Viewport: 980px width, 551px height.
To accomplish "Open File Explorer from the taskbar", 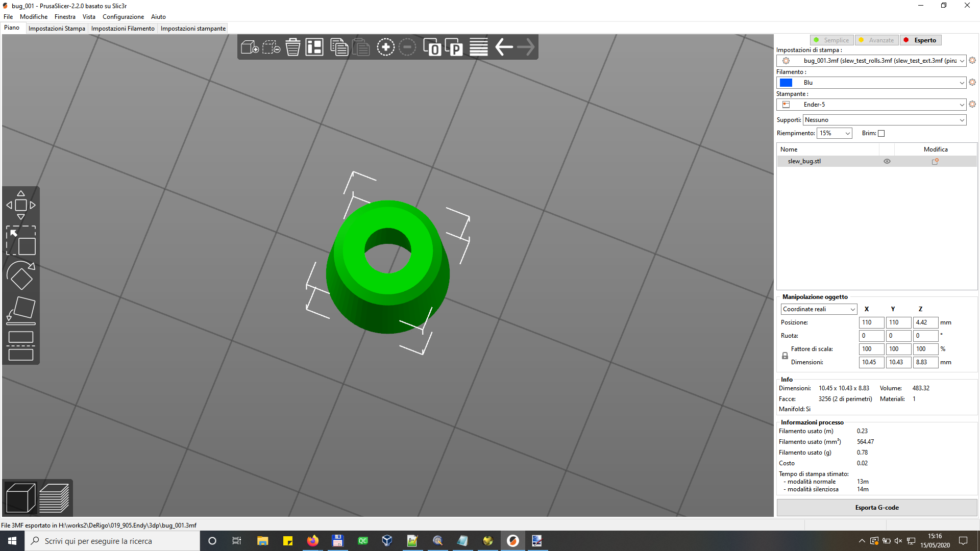I will point(262,541).
